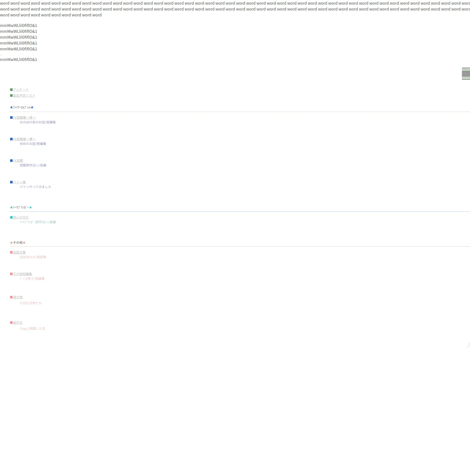Click the ★ｿｰﾏﾌﾞﾘﾝｶﾞｰ★ section heading

(x=21, y=208)
